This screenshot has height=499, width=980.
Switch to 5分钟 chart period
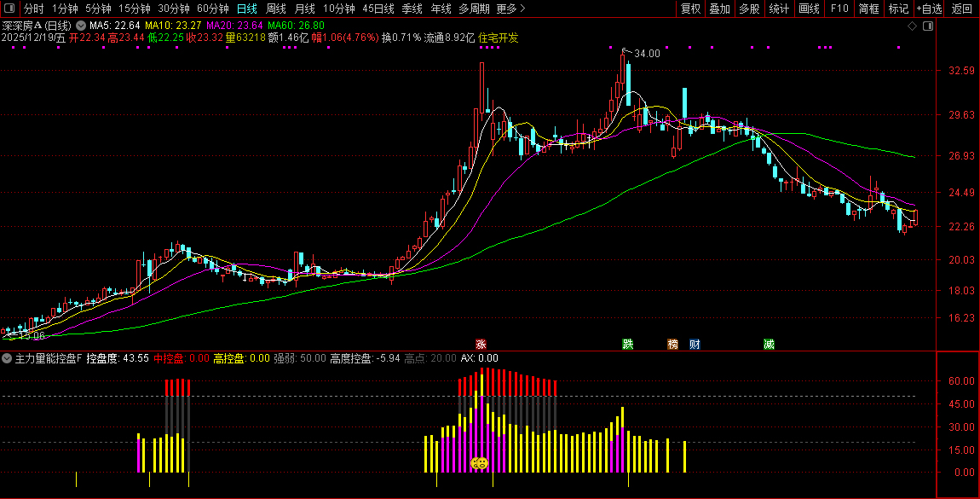pyautogui.click(x=98, y=9)
